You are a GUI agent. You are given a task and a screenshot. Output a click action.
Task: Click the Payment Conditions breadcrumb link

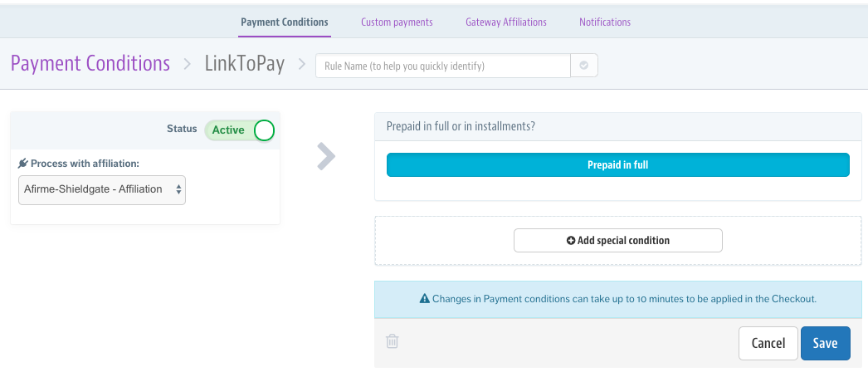(x=90, y=64)
